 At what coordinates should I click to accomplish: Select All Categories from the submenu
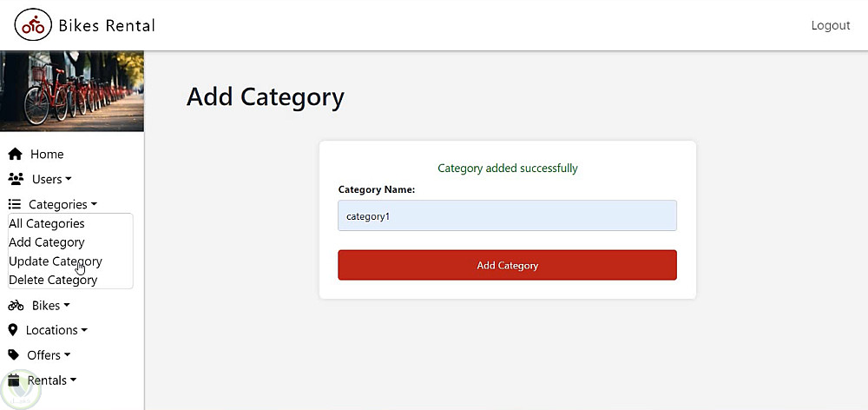(x=47, y=223)
